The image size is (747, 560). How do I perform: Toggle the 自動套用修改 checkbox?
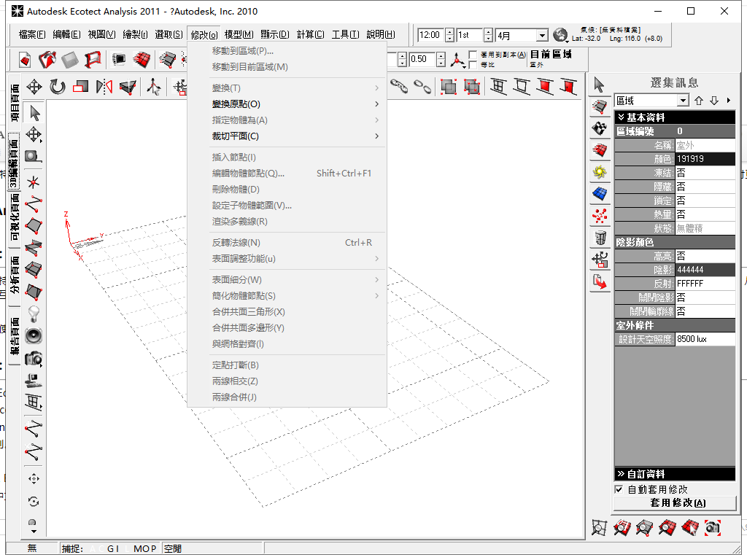[x=619, y=489]
